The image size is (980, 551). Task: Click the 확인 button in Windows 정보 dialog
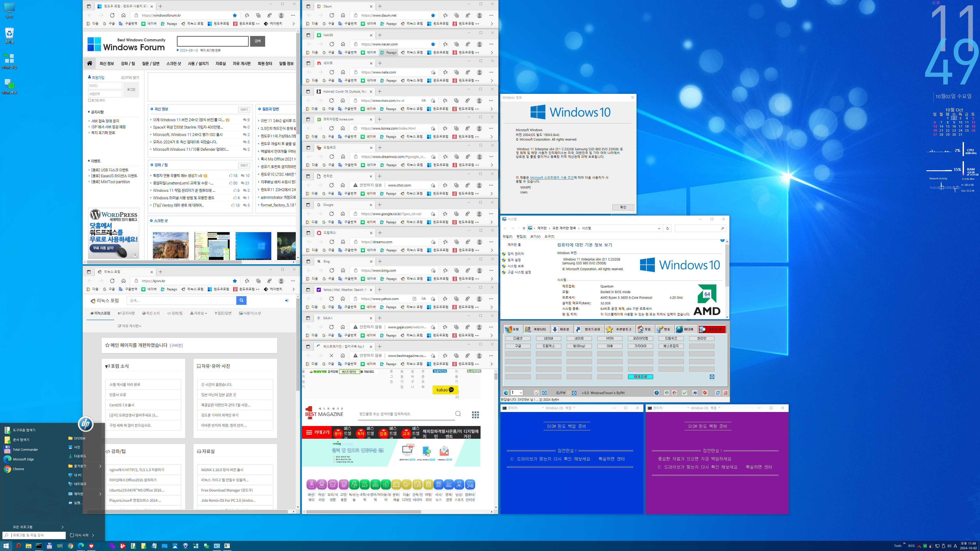coord(623,207)
